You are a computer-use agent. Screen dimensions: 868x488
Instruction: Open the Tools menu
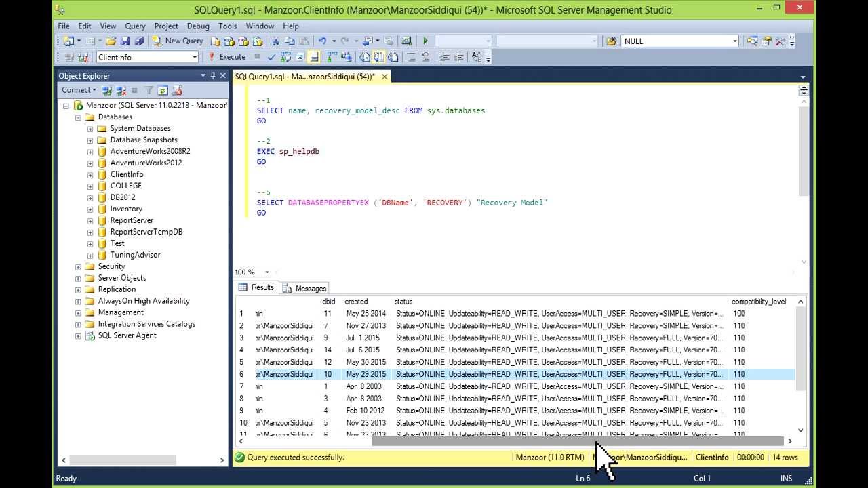(x=228, y=26)
